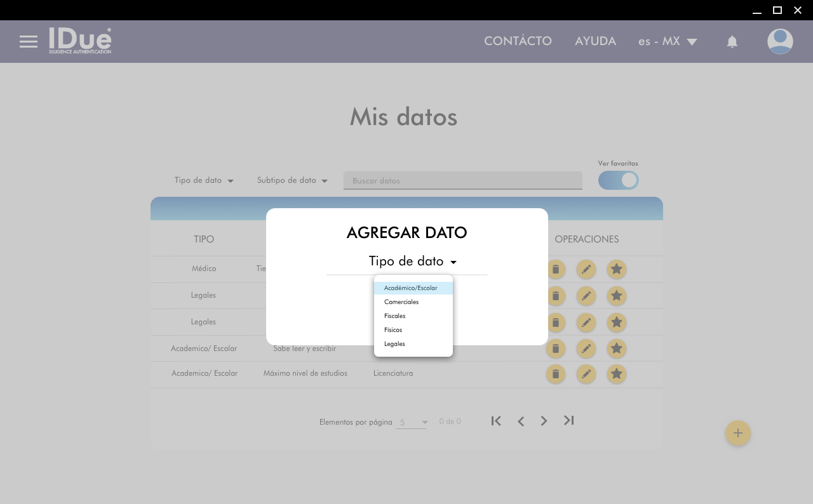The width and height of the screenshot is (813, 504).
Task: Click the notifications bell icon
Action: pyautogui.click(x=732, y=42)
